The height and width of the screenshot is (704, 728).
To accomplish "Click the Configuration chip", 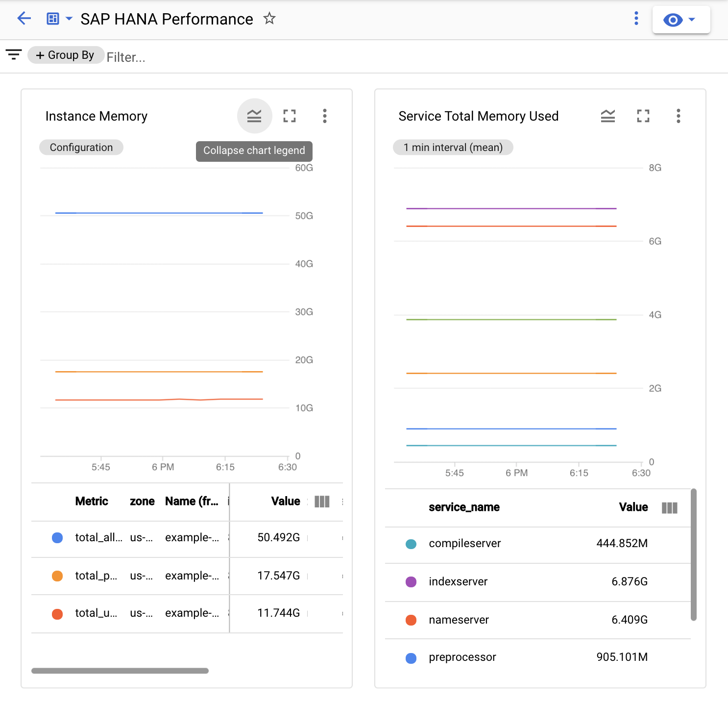I will [x=81, y=148].
